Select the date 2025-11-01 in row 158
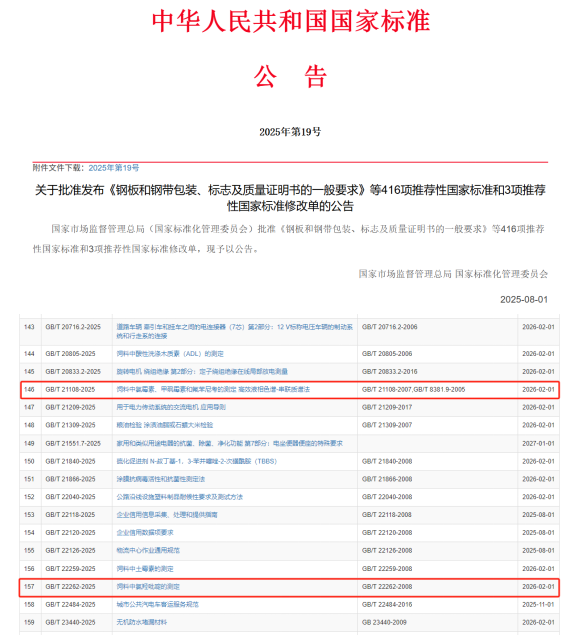 pos(538,604)
